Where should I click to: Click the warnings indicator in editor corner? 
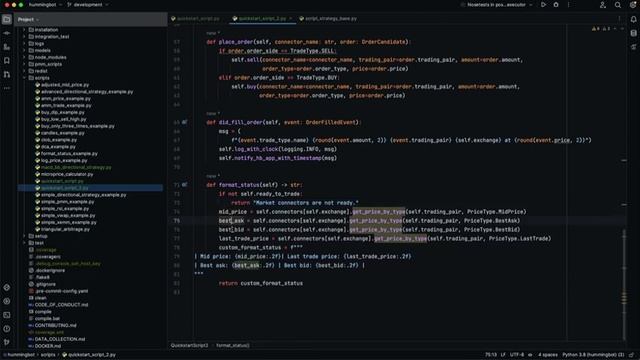[601, 29]
